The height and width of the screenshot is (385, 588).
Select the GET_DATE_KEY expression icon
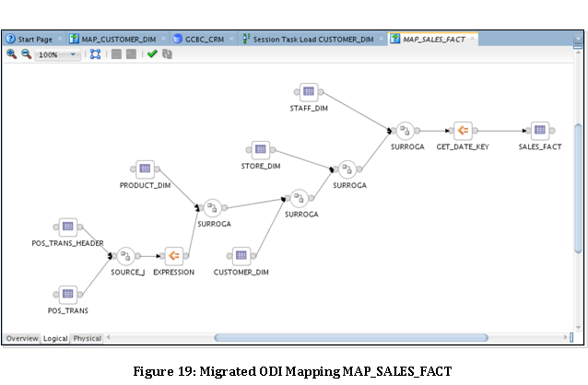463,131
